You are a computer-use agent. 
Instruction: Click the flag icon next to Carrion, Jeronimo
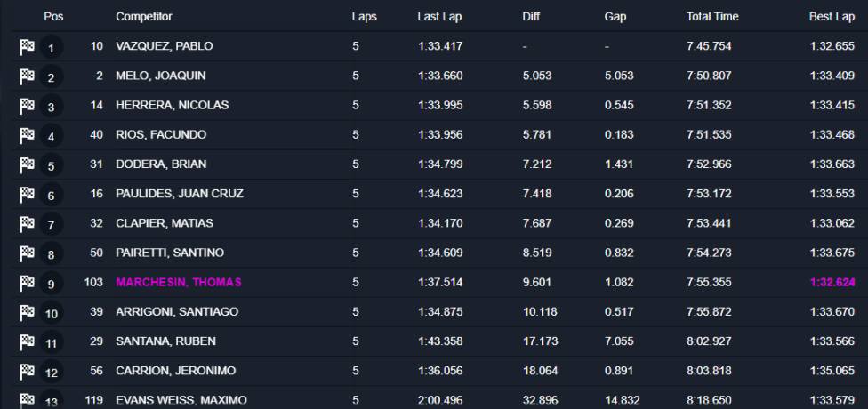pos(27,372)
